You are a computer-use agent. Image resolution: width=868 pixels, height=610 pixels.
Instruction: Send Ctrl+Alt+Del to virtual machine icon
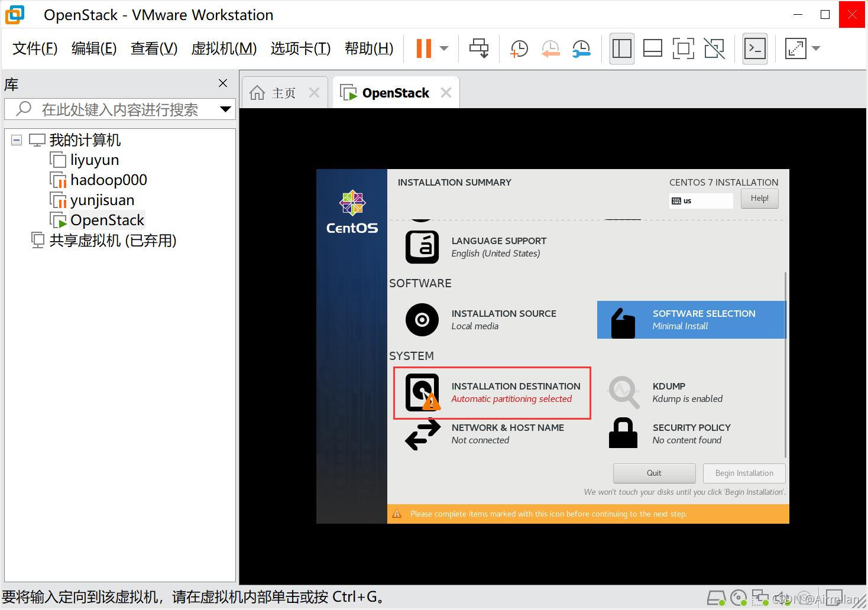479,48
